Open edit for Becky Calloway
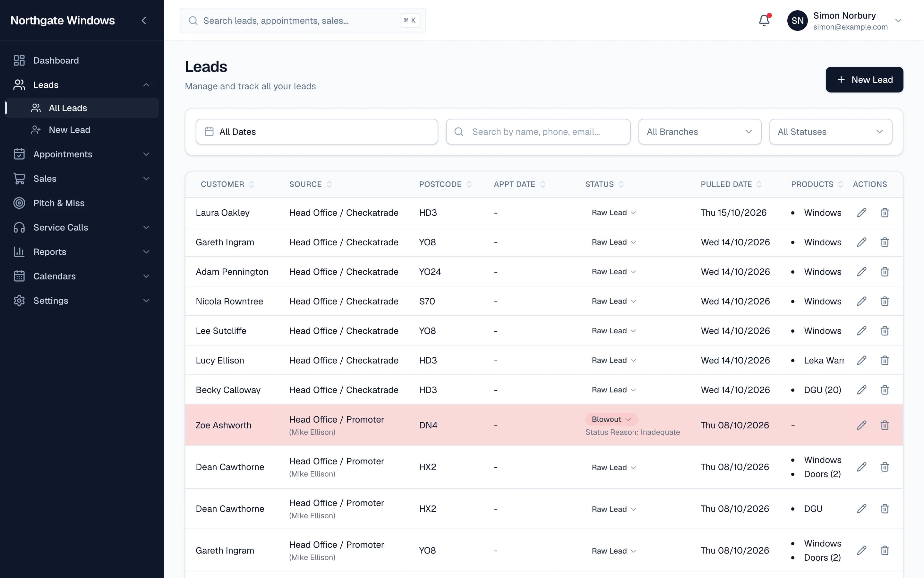Image resolution: width=924 pixels, height=578 pixels. 861,390
